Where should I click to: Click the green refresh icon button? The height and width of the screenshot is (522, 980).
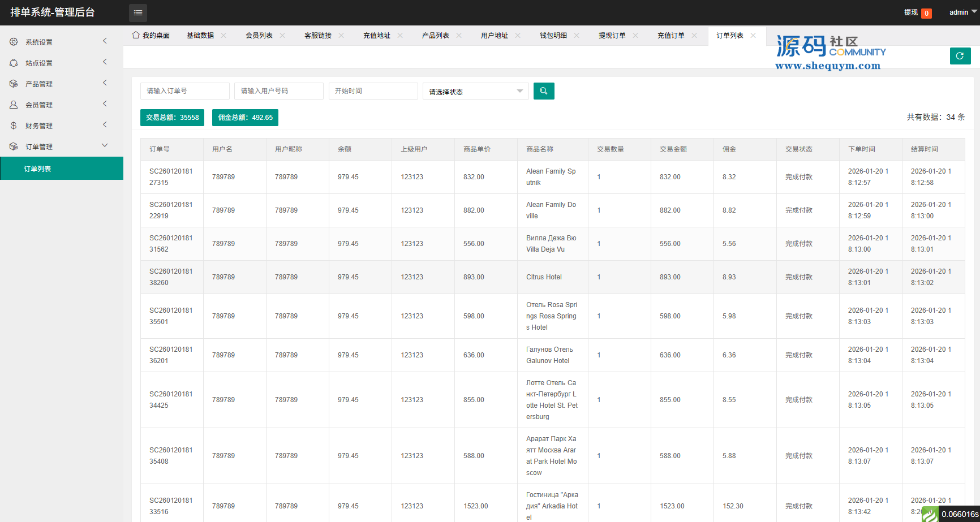tap(960, 56)
